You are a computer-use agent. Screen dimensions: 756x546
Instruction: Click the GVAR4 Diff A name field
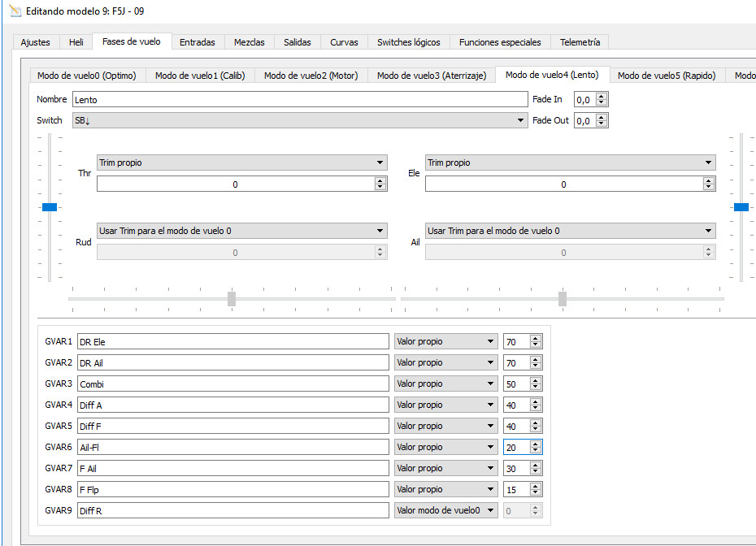[x=232, y=405]
